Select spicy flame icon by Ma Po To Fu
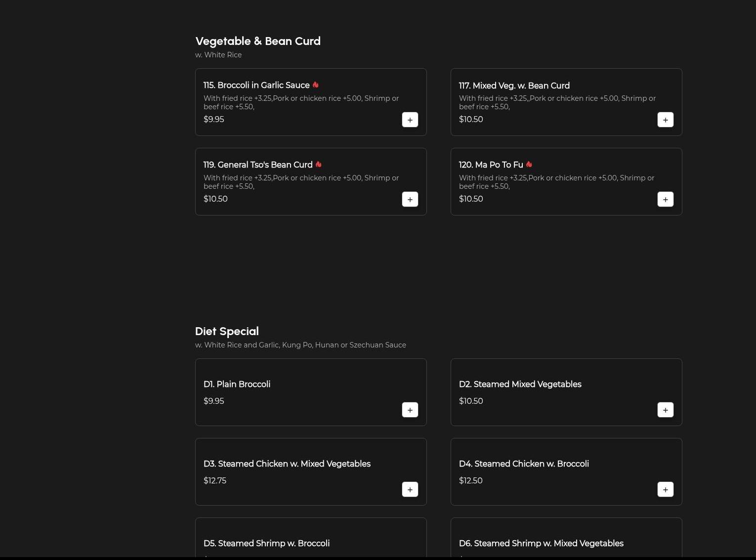The image size is (756, 560). [x=529, y=165]
